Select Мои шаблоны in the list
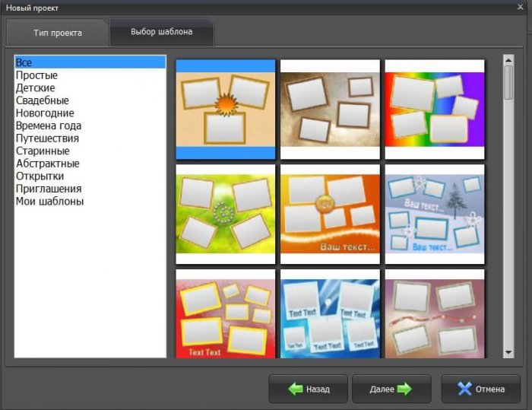 point(49,202)
